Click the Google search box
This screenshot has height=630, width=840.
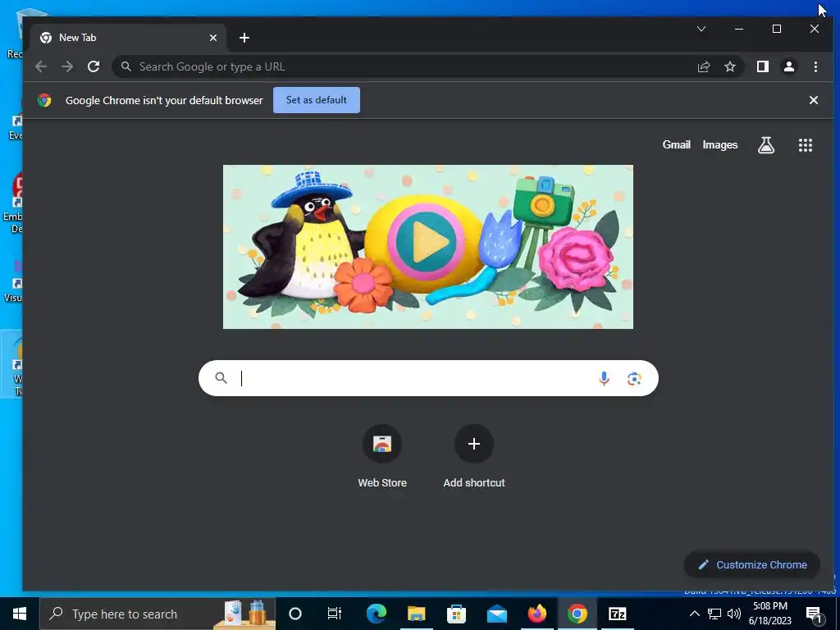click(428, 378)
